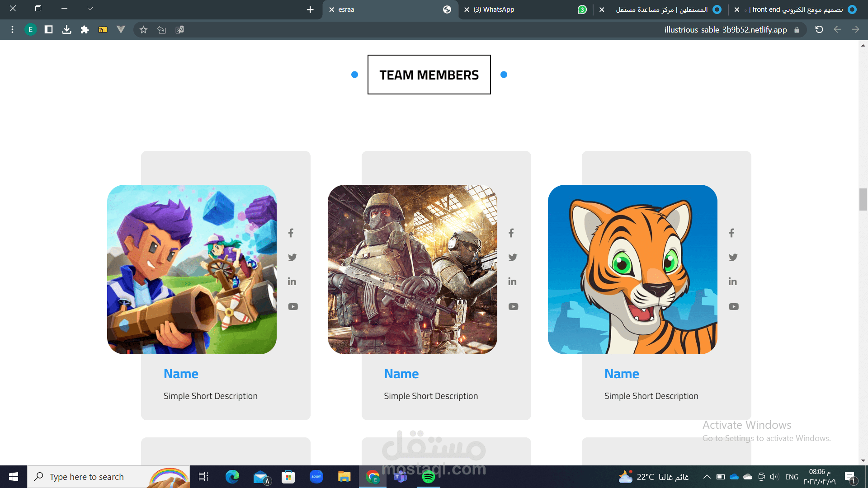Click the translate icon in address bar

coord(179,29)
